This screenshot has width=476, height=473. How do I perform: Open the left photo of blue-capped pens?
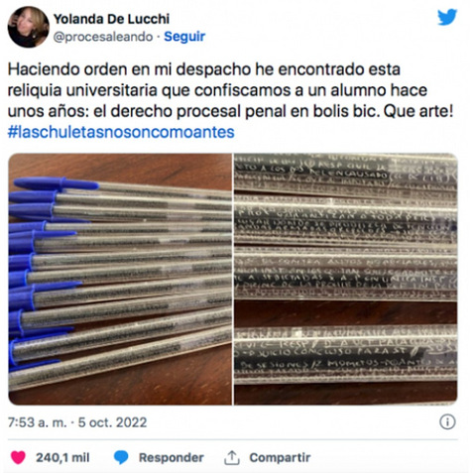point(120,279)
